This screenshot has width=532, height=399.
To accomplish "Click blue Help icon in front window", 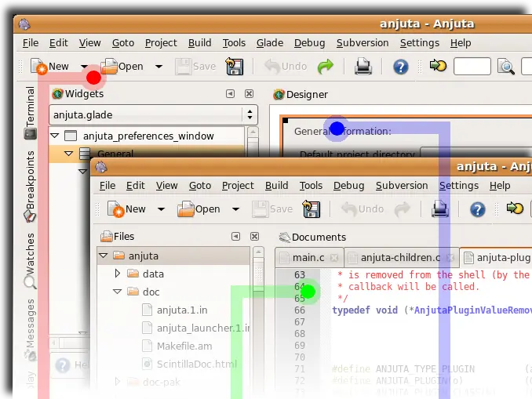I will [477, 209].
